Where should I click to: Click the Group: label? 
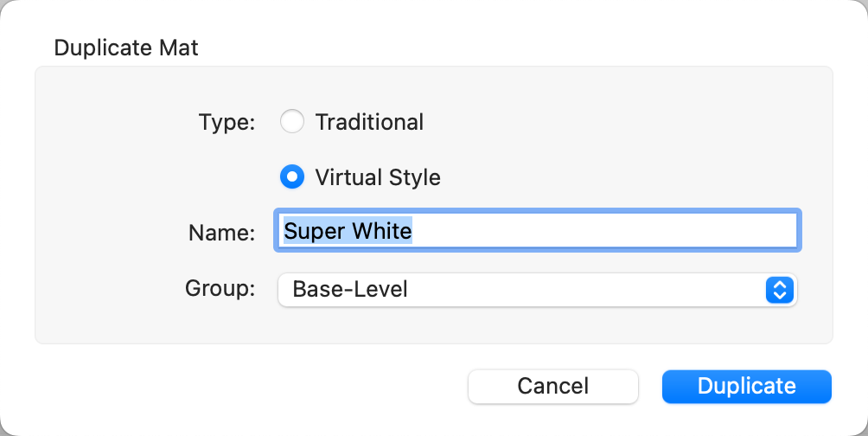coord(220,288)
